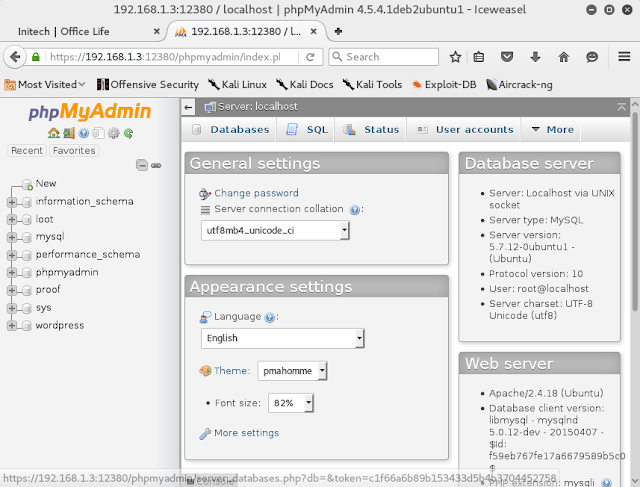Bookmark this page with the star icon
Viewport: 640px width, 487px height.
(x=455, y=57)
